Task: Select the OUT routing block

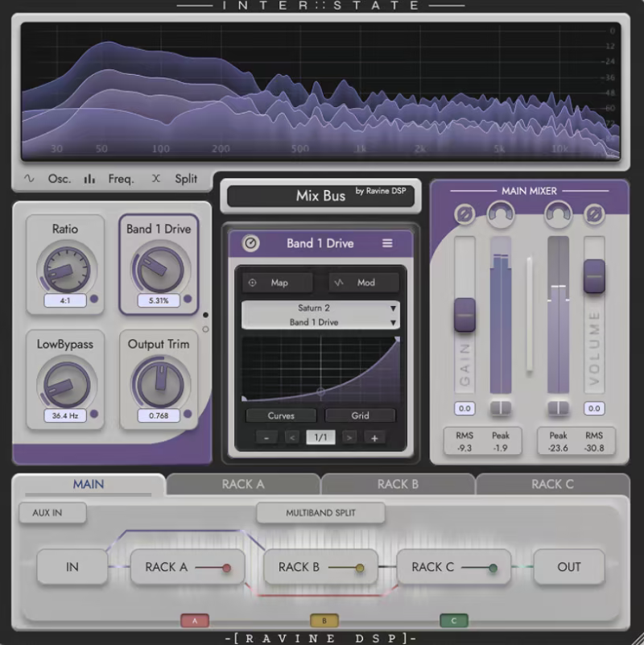Action: point(569,567)
